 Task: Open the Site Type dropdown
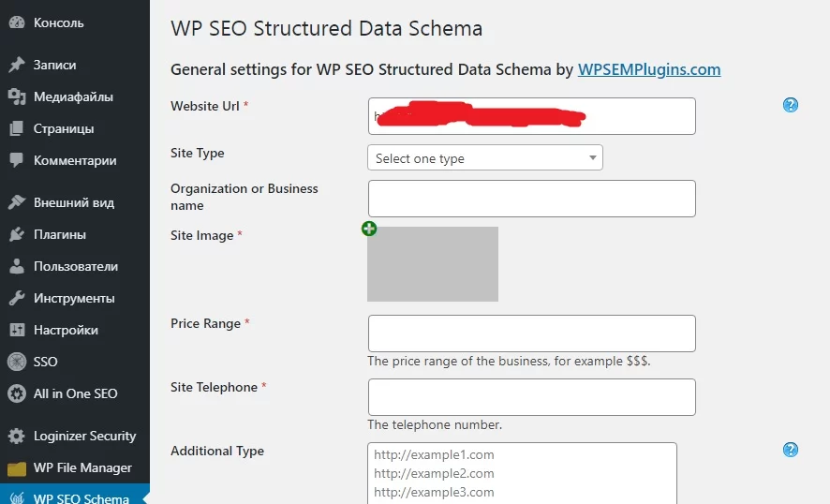tap(485, 157)
